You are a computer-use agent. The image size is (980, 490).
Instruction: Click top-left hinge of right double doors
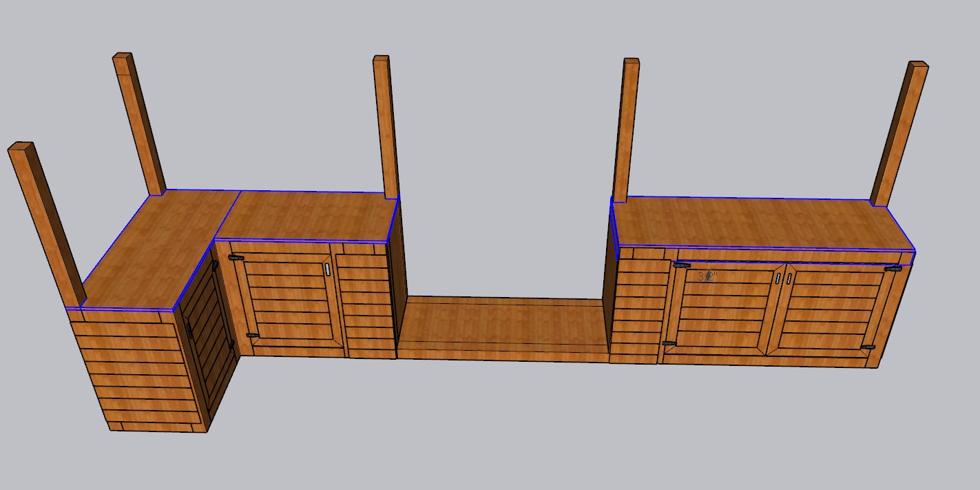(x=682, y=264)
